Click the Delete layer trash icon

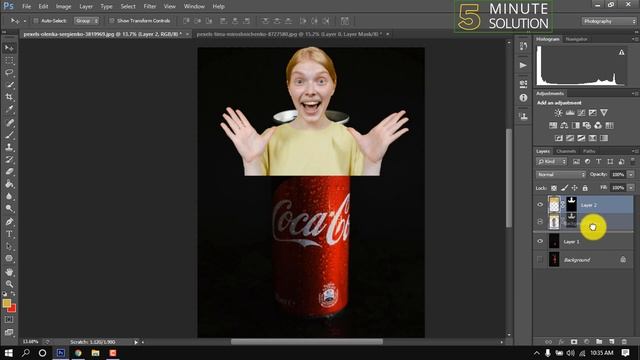(x=624, y=342)
